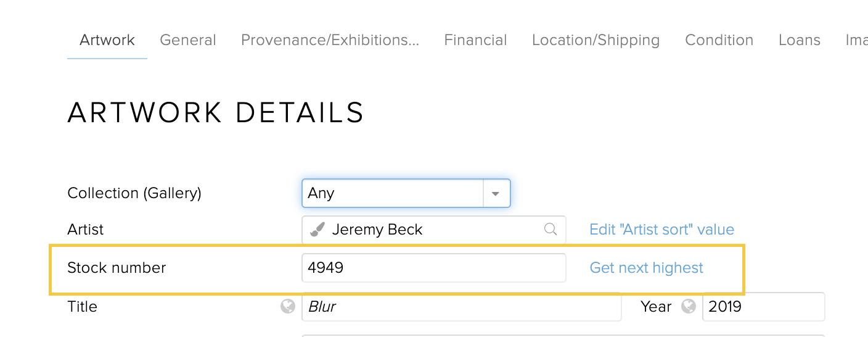Click the globe icon beside Year
868x337 pixels.
click(x=689, y=306)
